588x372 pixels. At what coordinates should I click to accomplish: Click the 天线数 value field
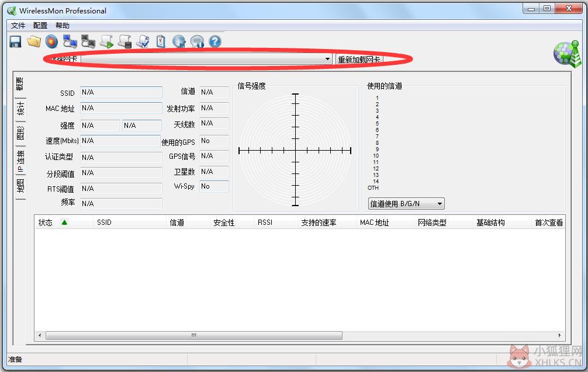click(214, 123)
